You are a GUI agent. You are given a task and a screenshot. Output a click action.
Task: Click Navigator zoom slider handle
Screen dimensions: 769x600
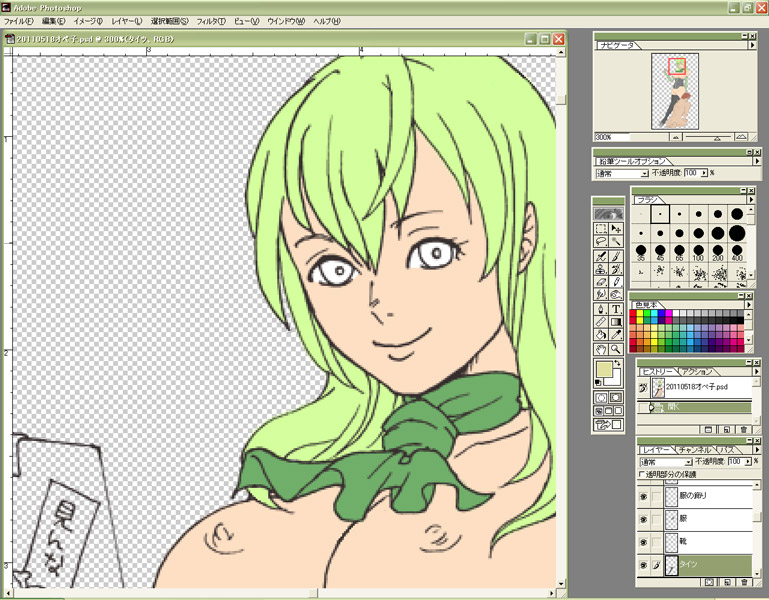tap(717, 139)
